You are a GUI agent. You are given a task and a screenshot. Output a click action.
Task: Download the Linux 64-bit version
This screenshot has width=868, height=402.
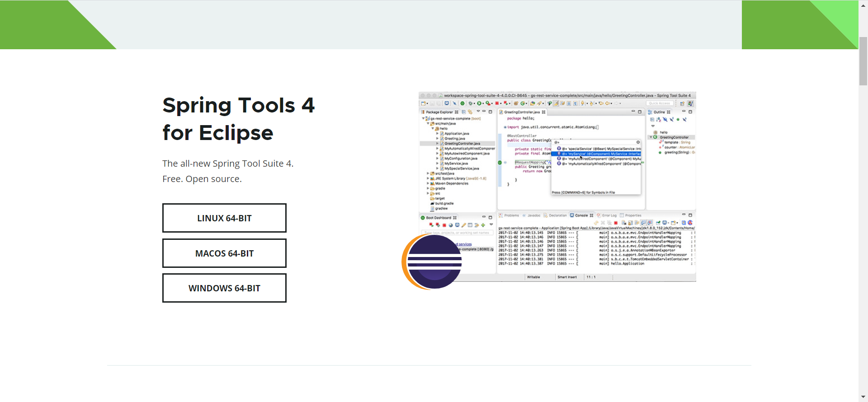pyautogui.click(x=224, y=218)
